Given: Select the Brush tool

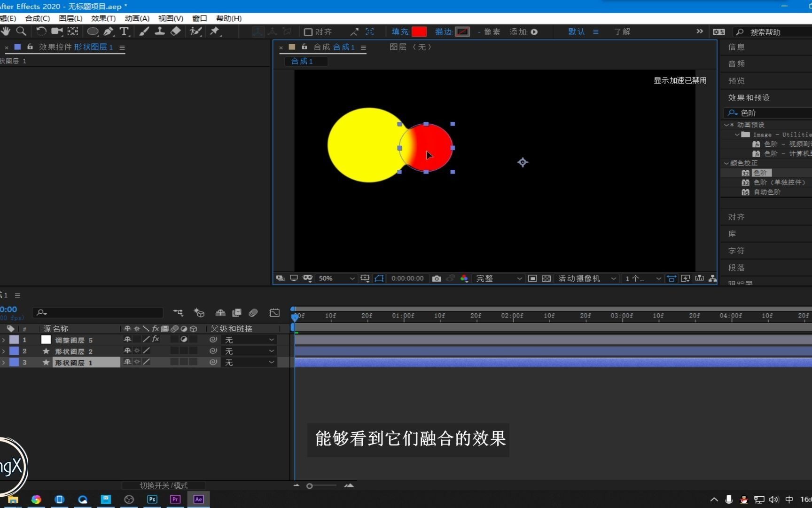Looking at the screenshot, I should point(144,32).
